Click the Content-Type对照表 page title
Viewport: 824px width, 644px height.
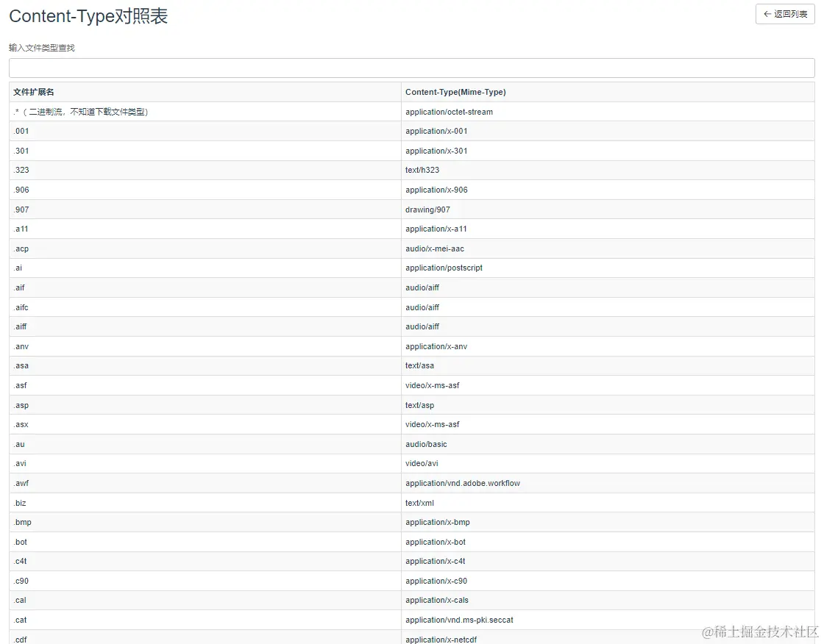coord(88,16)
